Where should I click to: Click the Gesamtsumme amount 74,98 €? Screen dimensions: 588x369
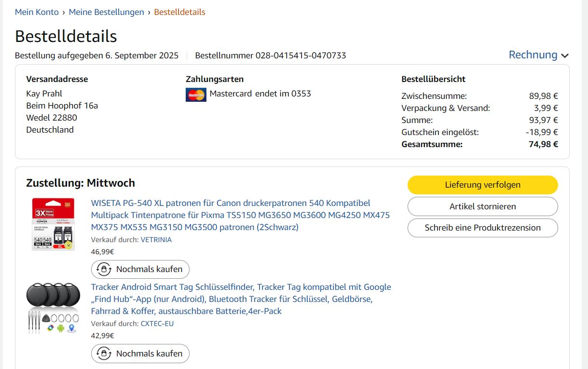(543, 144)
